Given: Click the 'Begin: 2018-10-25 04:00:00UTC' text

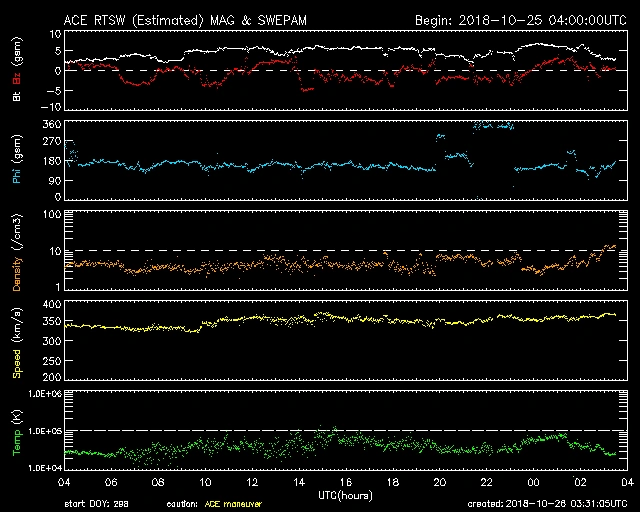Looking at the screenshot, I should click(x=521, y=20).
